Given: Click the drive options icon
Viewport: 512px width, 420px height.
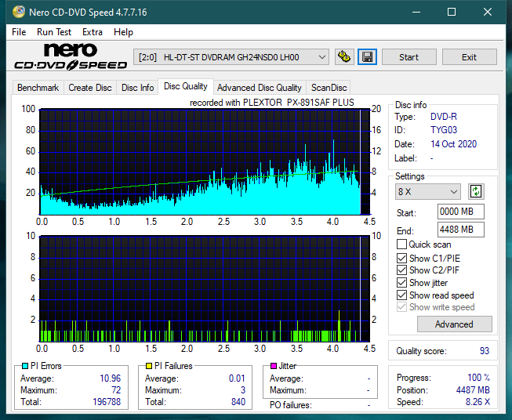Looking at the screenshot, I should pyautogui.click(x=344, y=57).
